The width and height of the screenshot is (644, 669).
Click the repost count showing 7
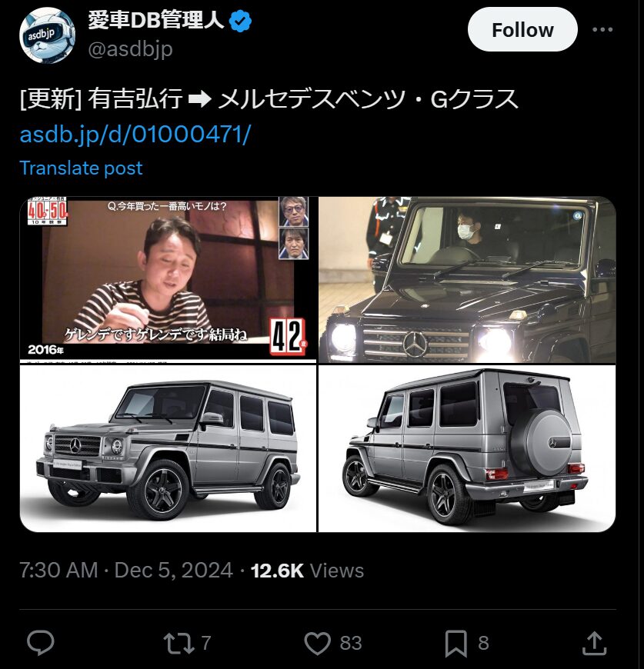click(x=206, y=643)
